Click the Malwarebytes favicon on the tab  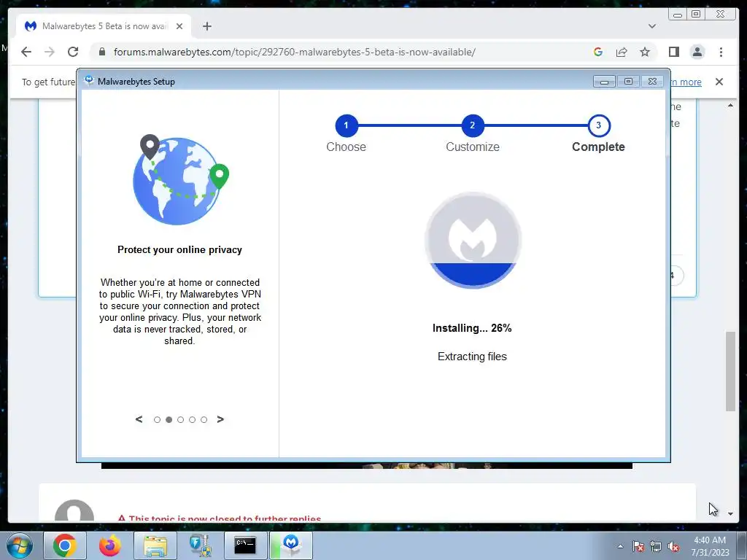(x=31, y=26)
